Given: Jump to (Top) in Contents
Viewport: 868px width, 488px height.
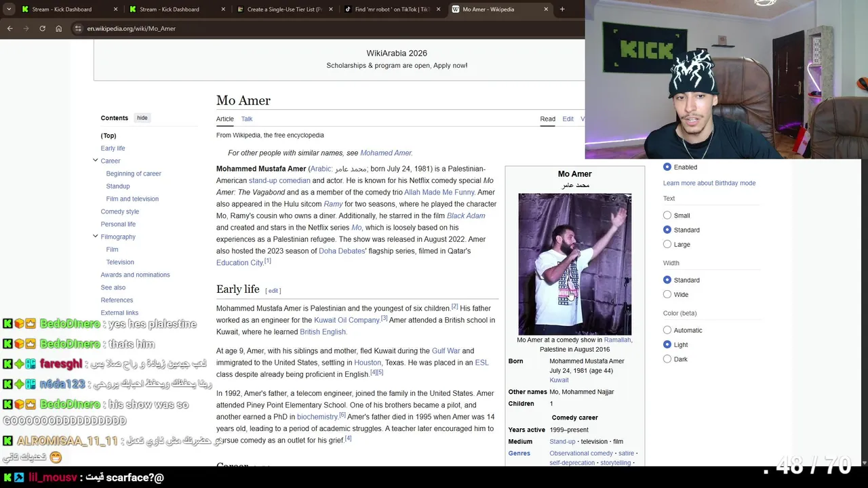Looking at the screenshot, I should (108, 136).
